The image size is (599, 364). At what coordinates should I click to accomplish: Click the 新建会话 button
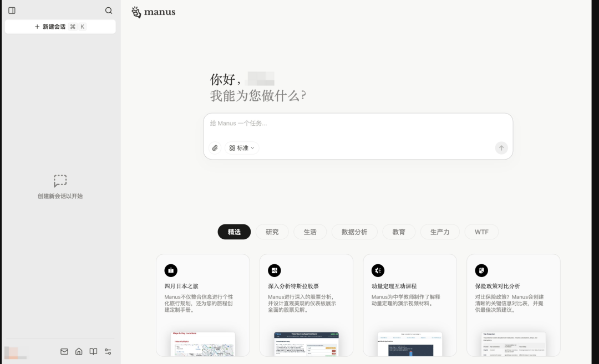[60, 27]
